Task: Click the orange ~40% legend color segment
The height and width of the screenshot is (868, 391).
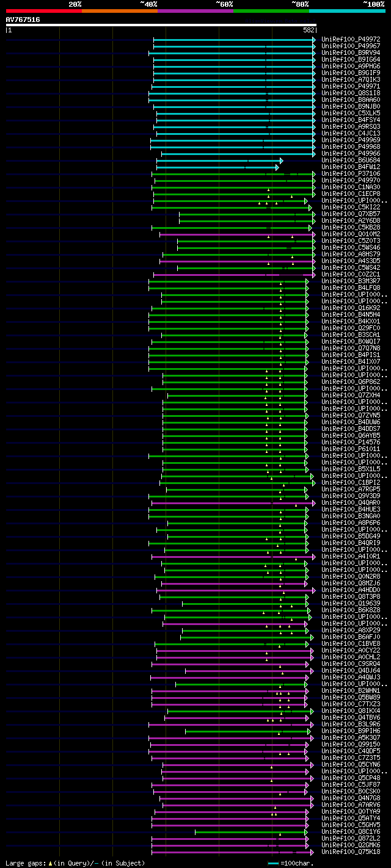Action: 120,11
